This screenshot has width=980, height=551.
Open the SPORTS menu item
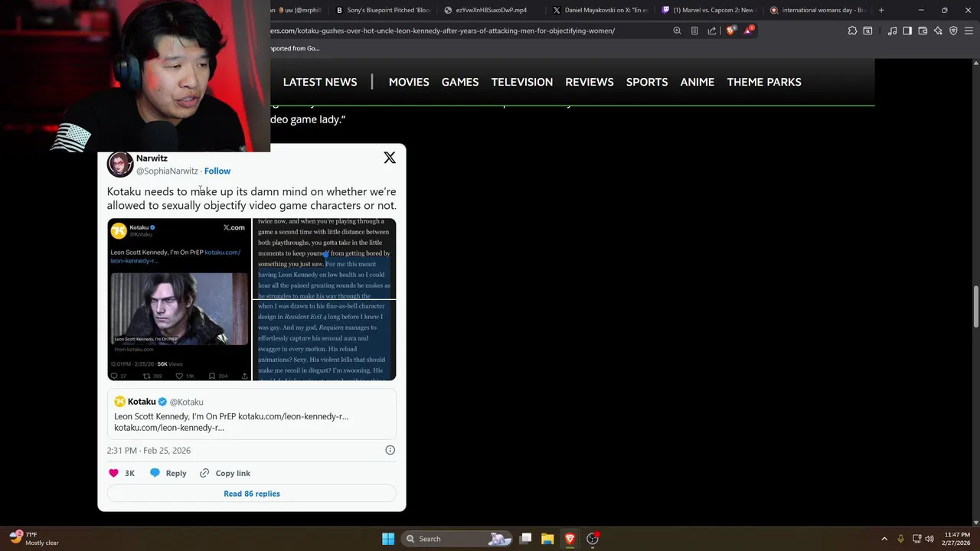(647, 82)
